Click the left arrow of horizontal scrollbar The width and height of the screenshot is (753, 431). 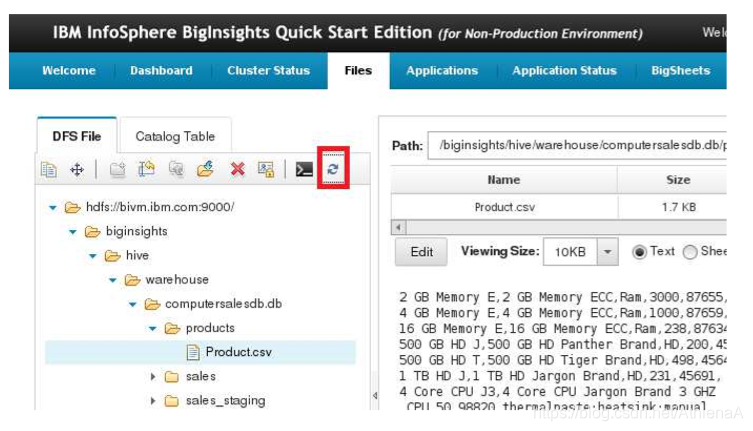[x=398, y=227]
